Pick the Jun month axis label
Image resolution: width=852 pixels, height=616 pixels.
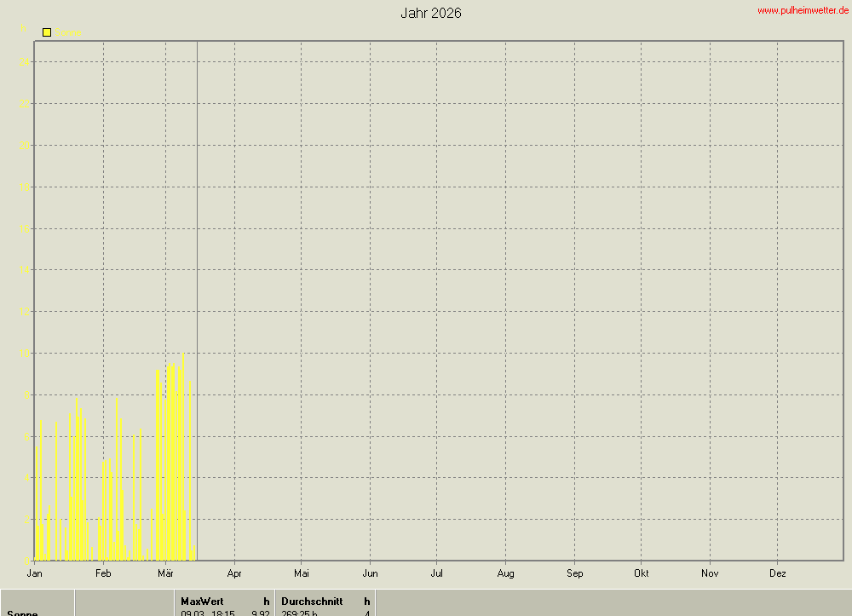(370, 573)
